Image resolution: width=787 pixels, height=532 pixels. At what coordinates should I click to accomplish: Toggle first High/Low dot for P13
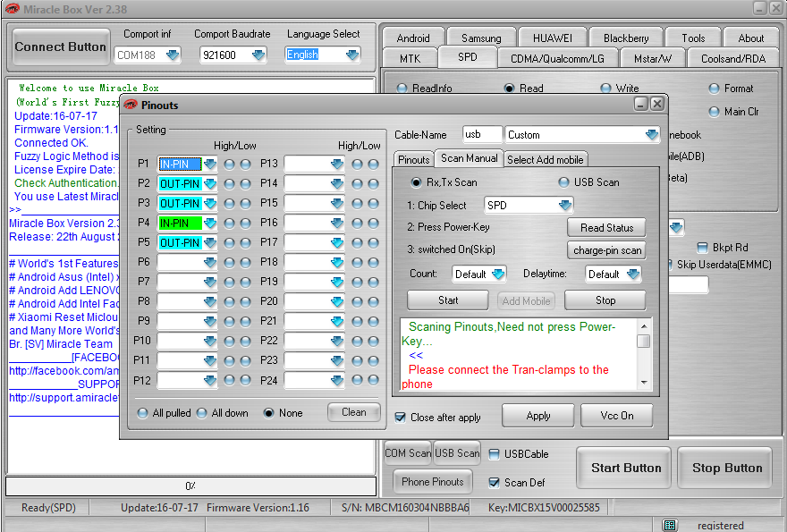tap(357, 165)
